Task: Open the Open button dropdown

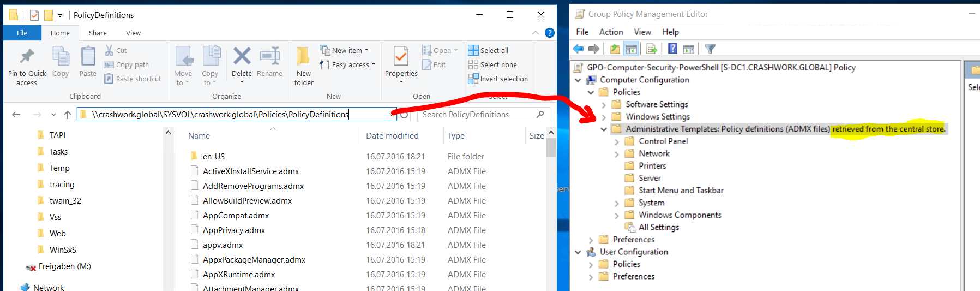Action: [x=456, y=50]
